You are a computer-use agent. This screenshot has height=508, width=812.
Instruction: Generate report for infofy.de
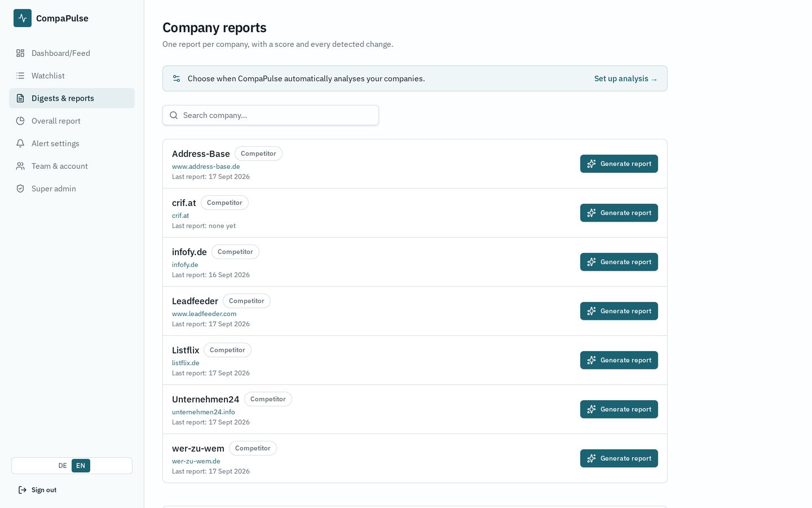[619, 262]
